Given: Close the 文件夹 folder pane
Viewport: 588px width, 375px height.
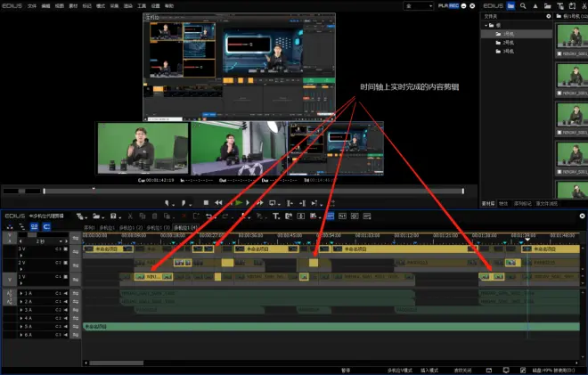Looking at the screenshot, I should (x=549, y=16).
